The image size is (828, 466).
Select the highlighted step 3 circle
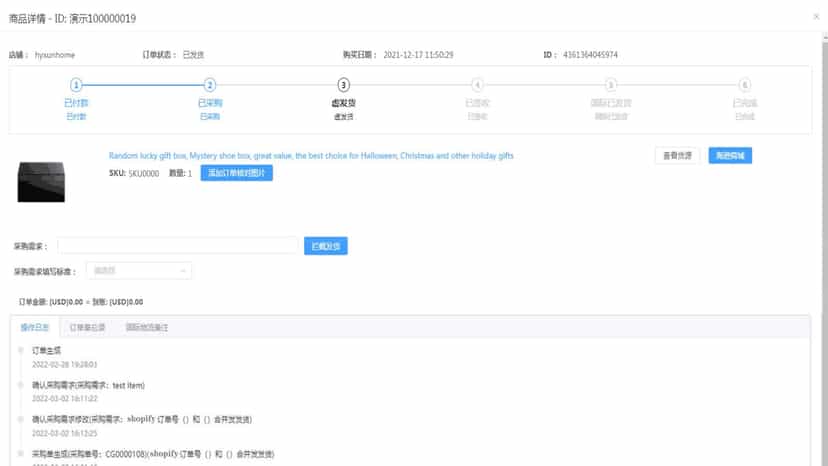pos(343,85)
